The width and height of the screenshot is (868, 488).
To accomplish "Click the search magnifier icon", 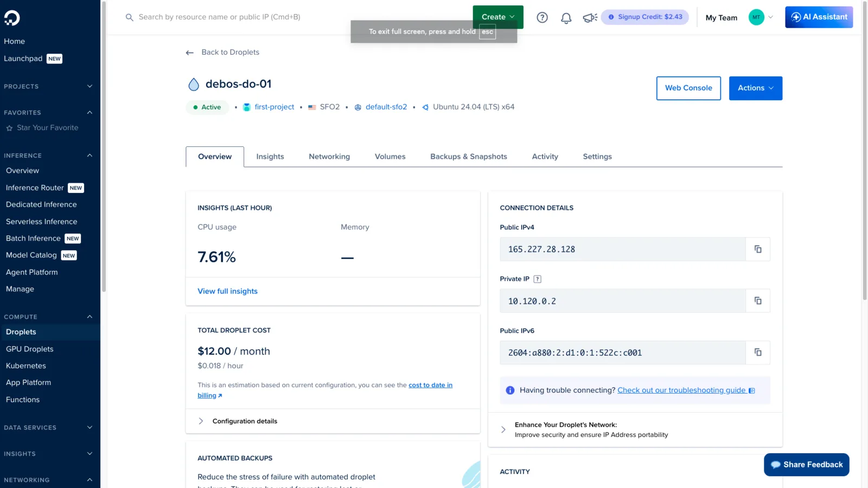I will [129, 17].
